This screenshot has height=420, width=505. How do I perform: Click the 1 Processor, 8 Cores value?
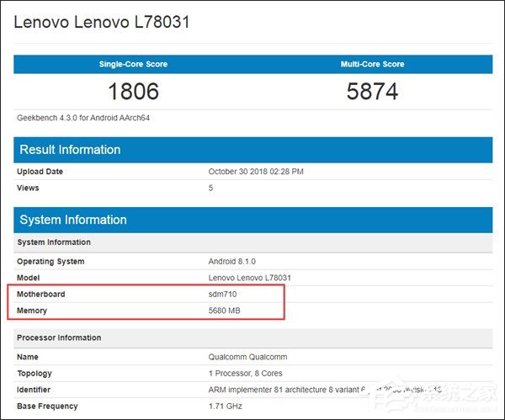click(246, 374)
